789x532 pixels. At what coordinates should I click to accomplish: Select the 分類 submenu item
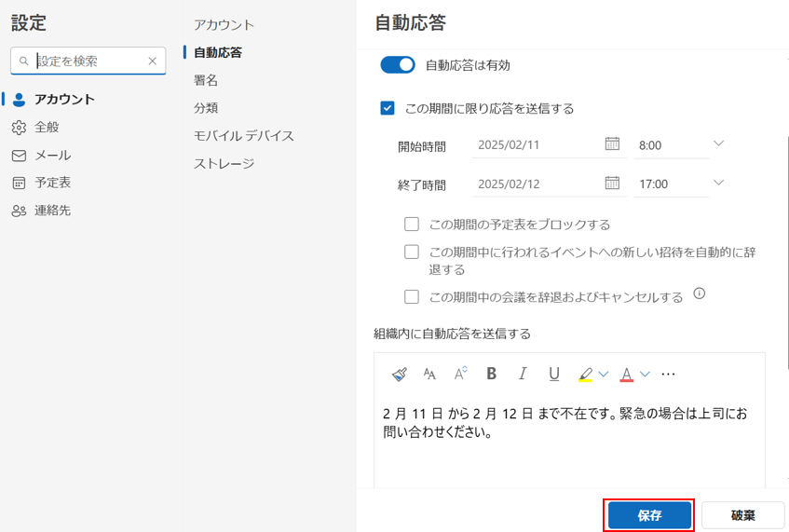point(206,108)
